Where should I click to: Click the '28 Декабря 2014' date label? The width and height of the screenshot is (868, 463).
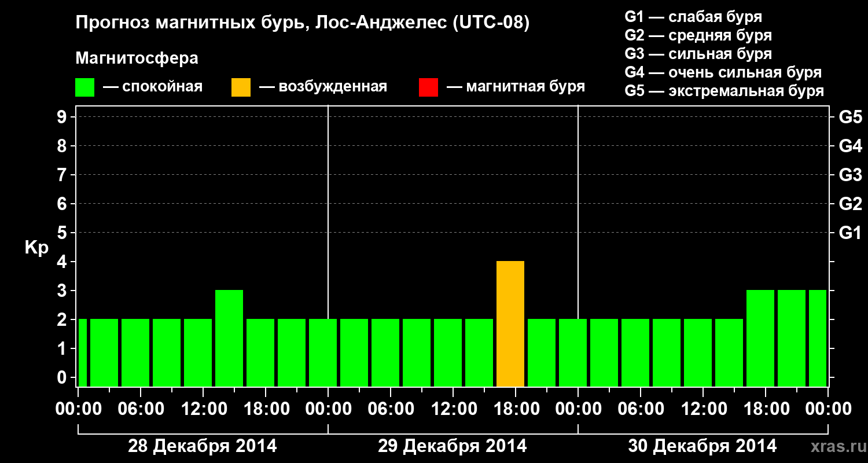coord(203,446)
